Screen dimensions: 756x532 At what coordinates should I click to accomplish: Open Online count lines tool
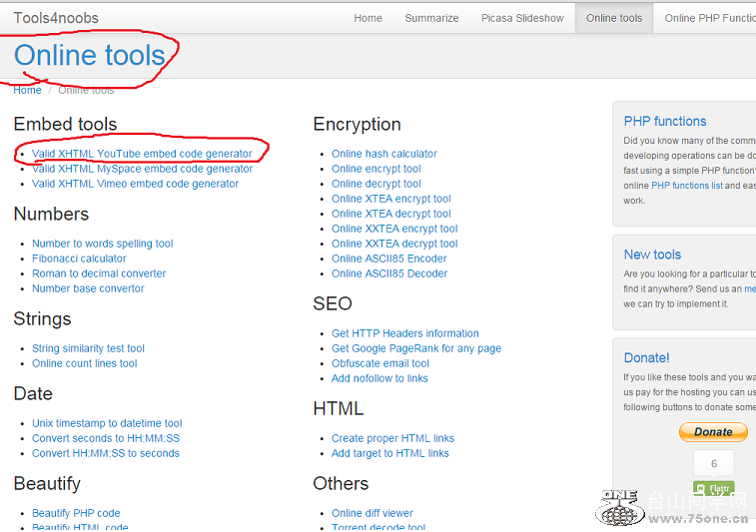[84, 363]
